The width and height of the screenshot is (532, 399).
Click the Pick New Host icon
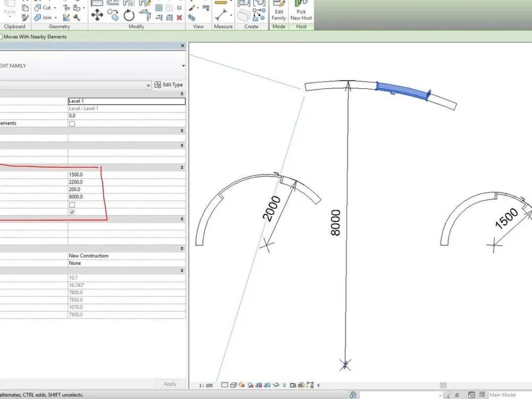coord(301,12)
